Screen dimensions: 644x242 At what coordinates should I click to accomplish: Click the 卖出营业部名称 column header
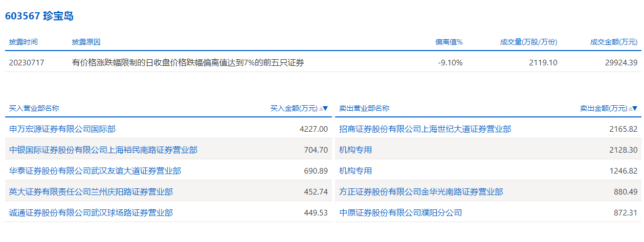364,108
